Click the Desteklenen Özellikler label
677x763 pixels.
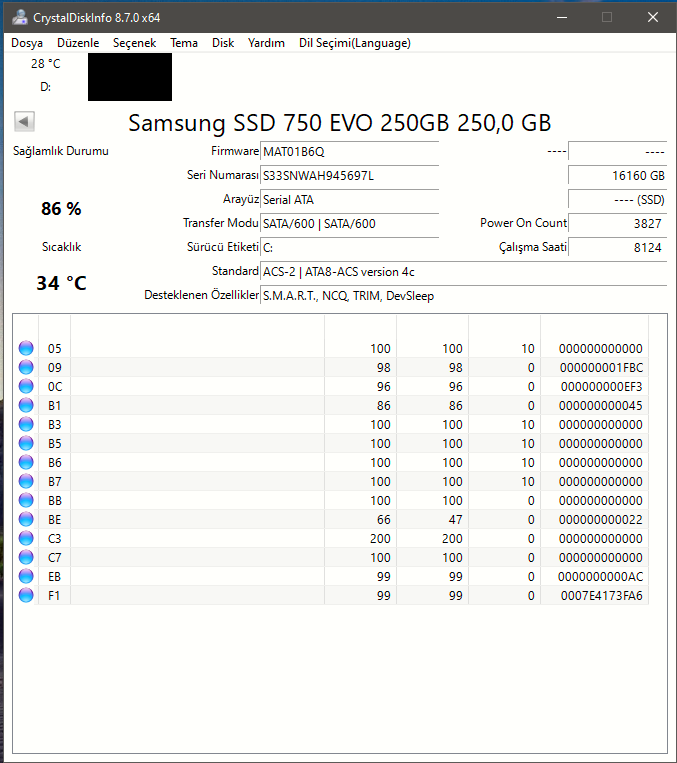(x=201, y=295)
